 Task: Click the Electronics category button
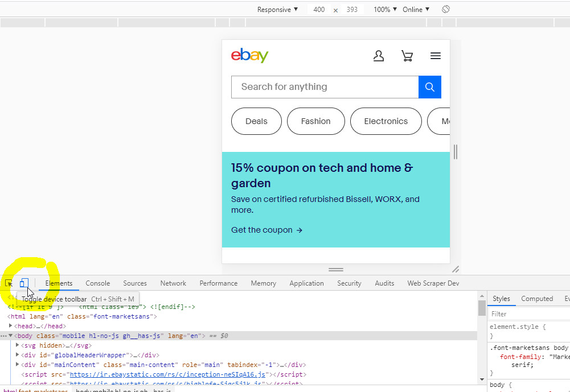386,121
